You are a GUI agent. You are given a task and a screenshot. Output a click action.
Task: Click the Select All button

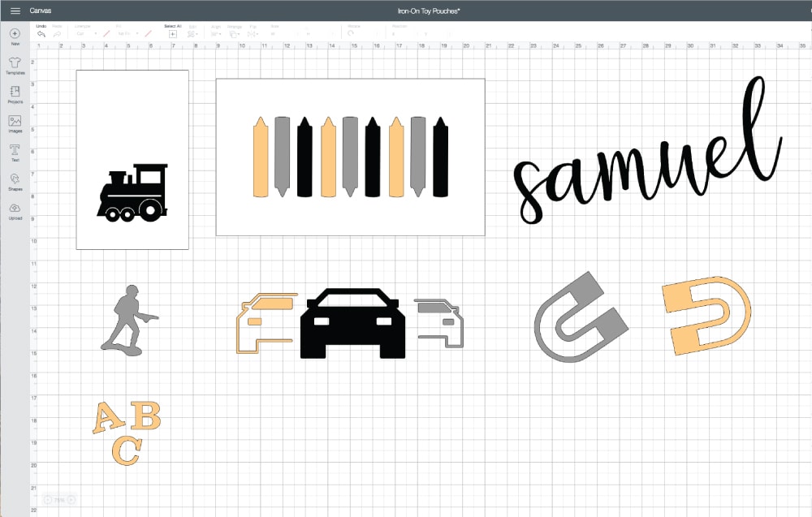tap(172, 34)
